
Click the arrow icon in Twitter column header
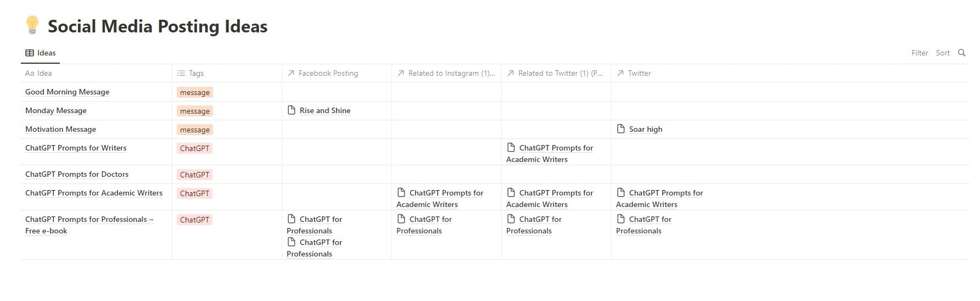click(620, 73)
